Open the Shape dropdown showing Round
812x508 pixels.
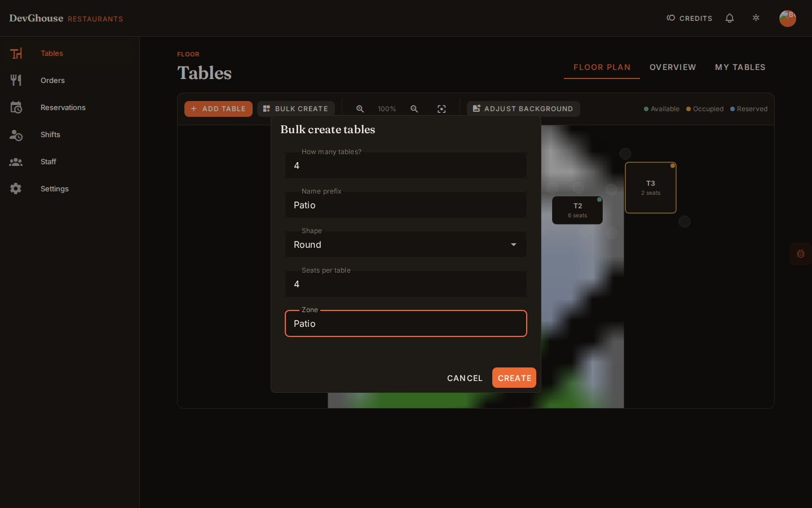click(406, 244)
